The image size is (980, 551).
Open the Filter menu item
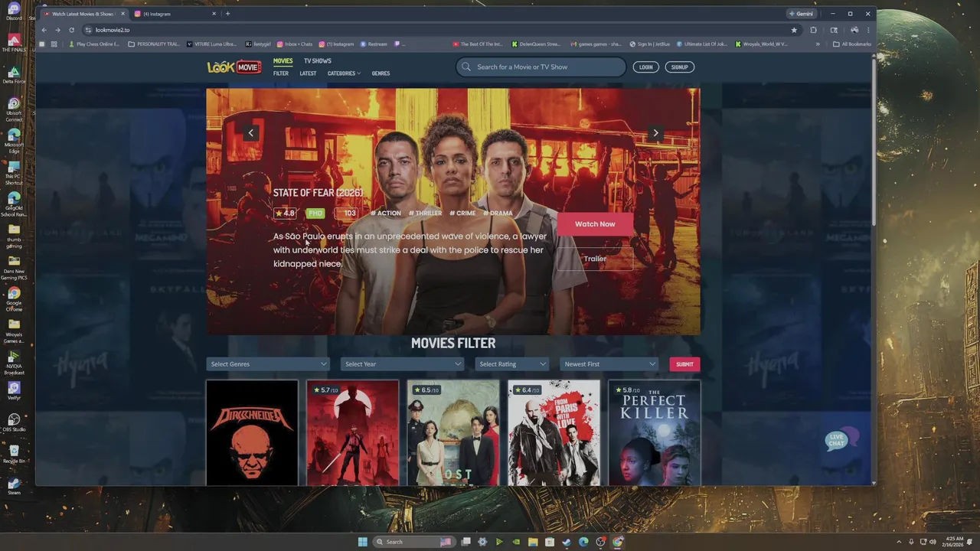[x=281, y=73]
